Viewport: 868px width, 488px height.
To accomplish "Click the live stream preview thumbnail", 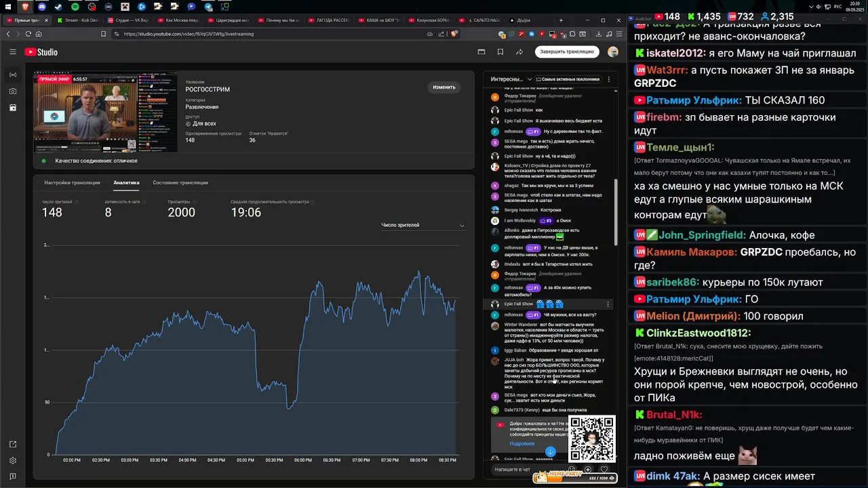I will [106, 113].
